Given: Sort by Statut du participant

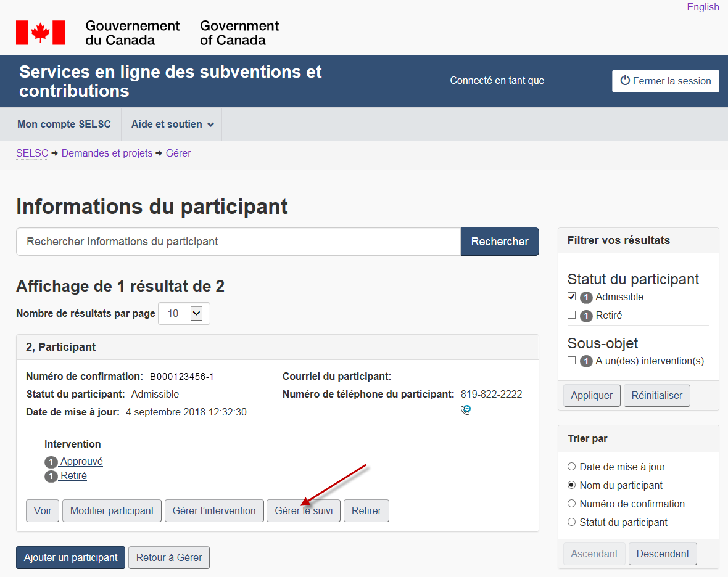Looking at the screenshot, I should coord(571,522).
